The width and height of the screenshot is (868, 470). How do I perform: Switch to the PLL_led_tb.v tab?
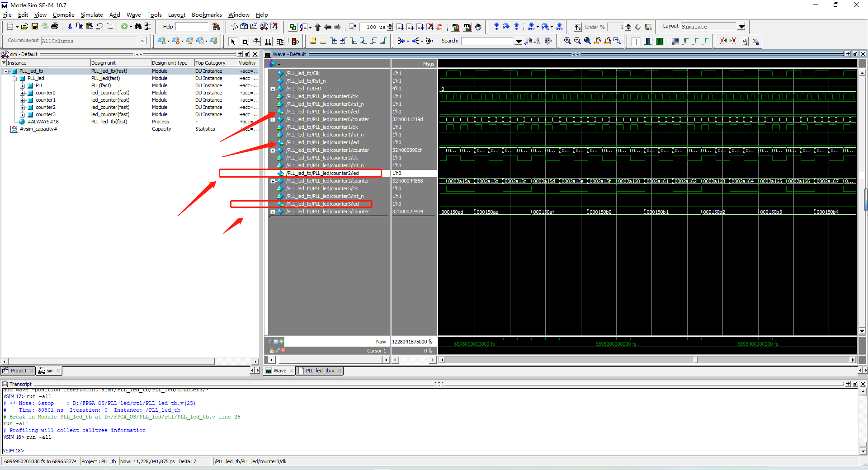[x=320, y=371]
